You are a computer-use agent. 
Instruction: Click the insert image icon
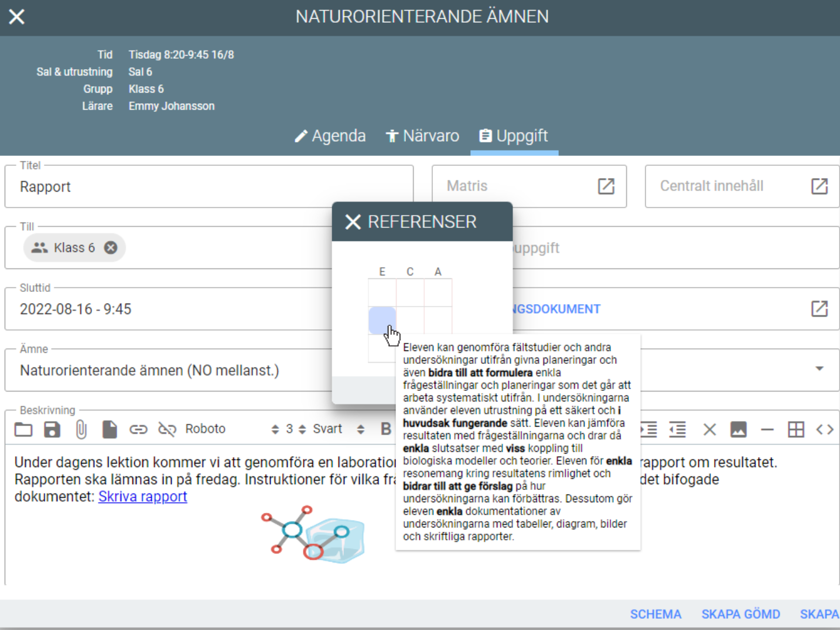[738, 430]
